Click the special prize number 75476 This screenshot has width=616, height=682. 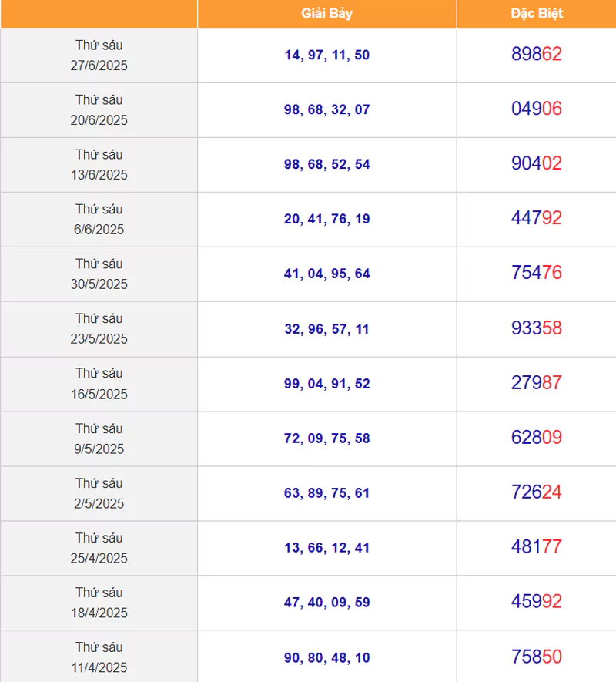537,272
